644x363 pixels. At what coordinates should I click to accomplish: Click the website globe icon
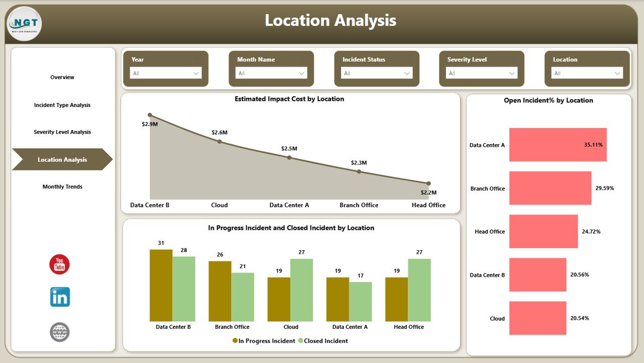59,332
